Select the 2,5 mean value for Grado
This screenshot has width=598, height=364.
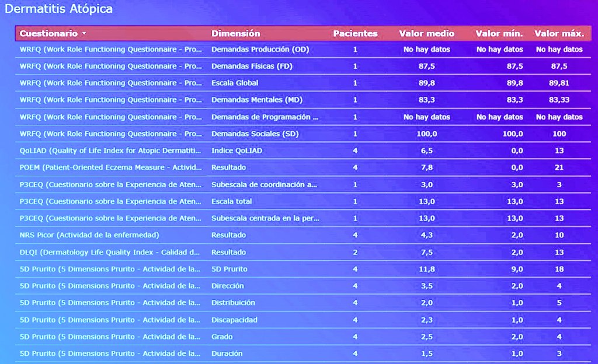pyautogui.click(x=426, y=337)
